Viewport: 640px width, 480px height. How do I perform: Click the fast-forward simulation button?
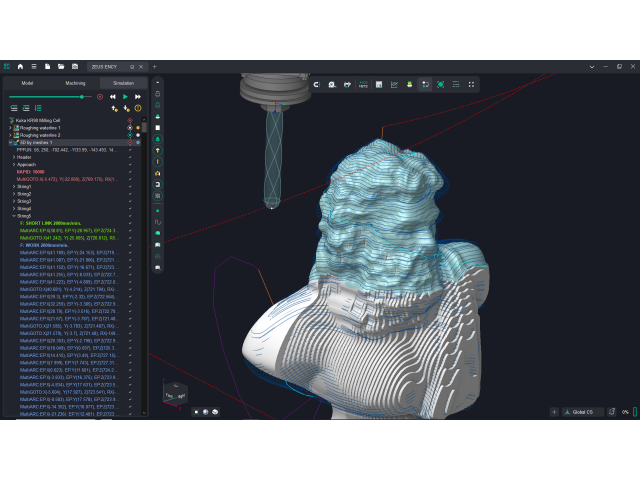click(138, 96)
